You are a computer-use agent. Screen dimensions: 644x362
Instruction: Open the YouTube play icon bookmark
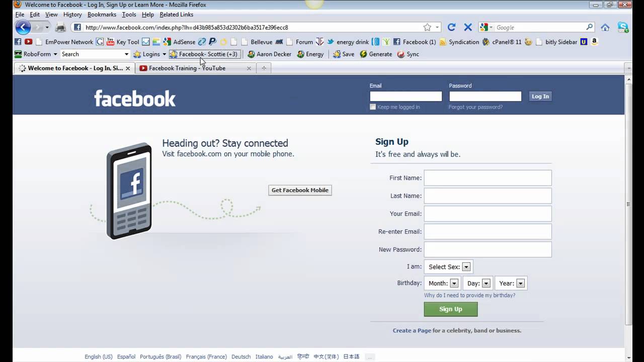tap(29, 42)
